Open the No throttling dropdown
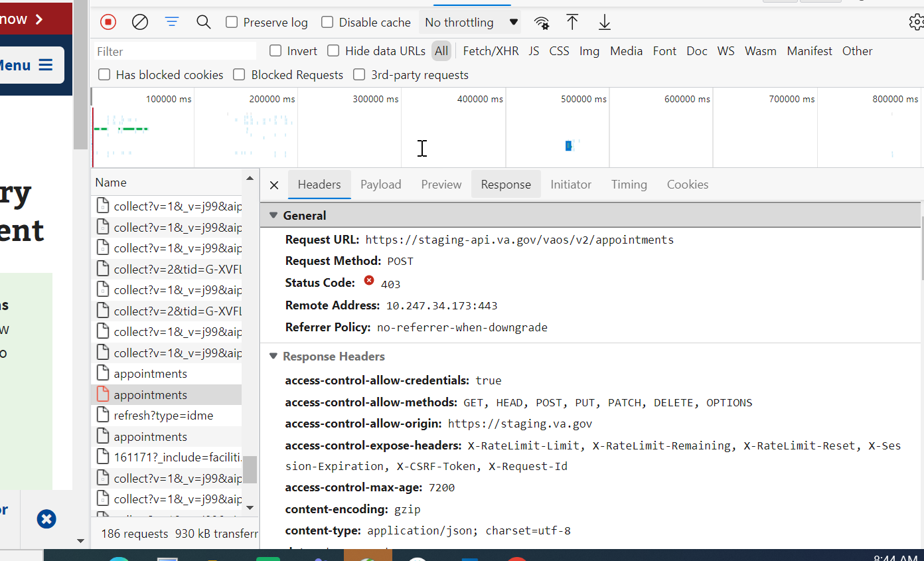Image resolution: width=924 pixels, height=561 pixels. pos(470,22)
